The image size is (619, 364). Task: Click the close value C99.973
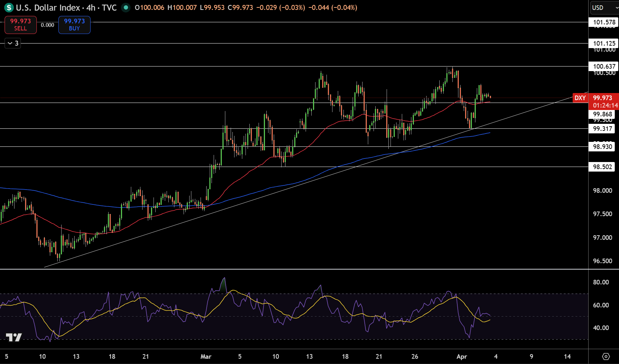pos(240,7)
